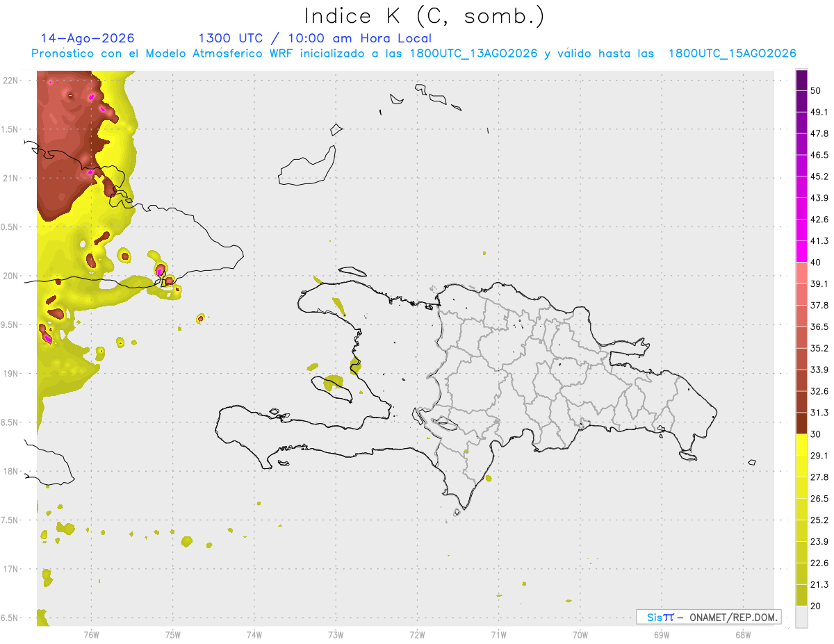Click the '21N' latitude label
The width and height of the screenshot is (834, 644).
pos(12,178)
